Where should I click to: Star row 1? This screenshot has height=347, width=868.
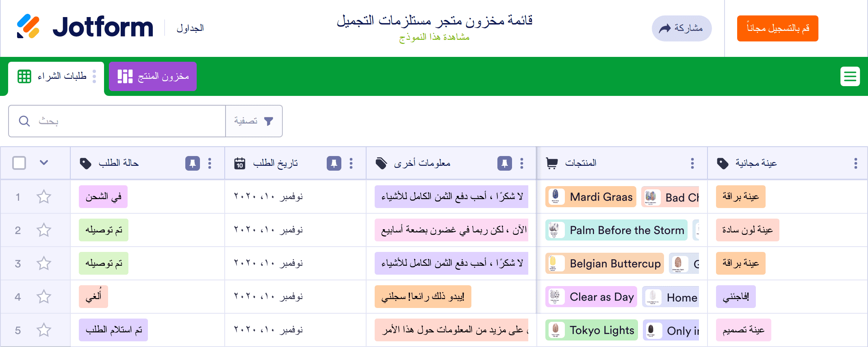[x=44, y=197]
